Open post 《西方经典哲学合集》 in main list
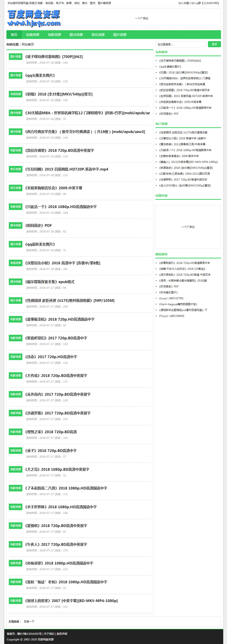 pyautogui.click(x=85, y=132)
